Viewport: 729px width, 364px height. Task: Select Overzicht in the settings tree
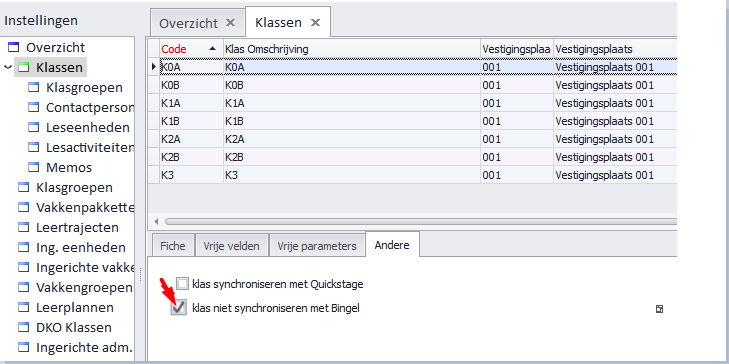click(55, 47)
